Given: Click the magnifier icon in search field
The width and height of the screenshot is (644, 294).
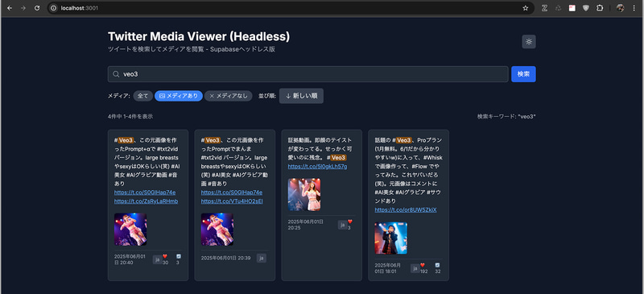Looking at the screenshot, I should click(116, 74).
